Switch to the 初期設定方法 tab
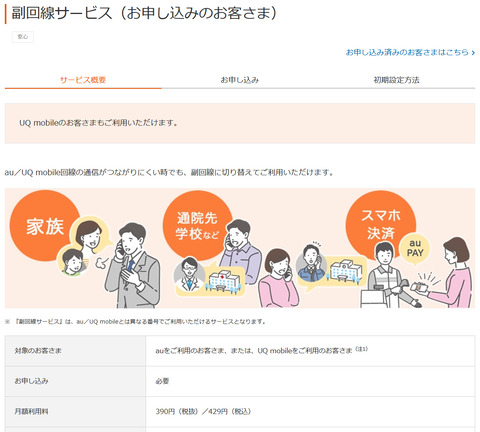Image resolution: width=480 pixels, height=432 pixels. pos(396,80)
